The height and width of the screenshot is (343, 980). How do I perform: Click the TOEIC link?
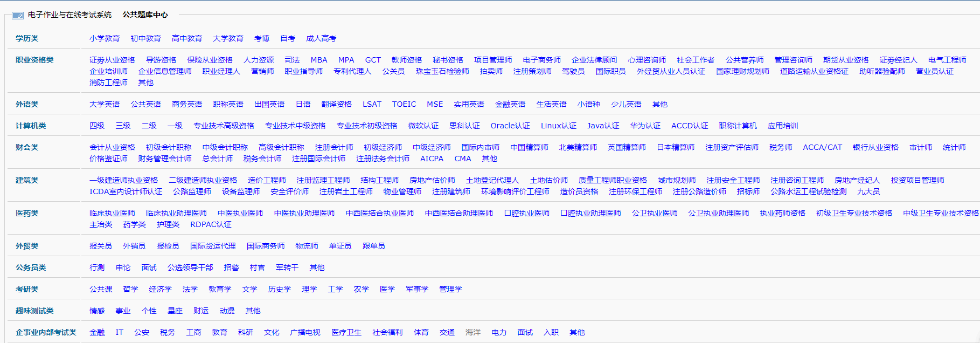[x=404, y=104]
